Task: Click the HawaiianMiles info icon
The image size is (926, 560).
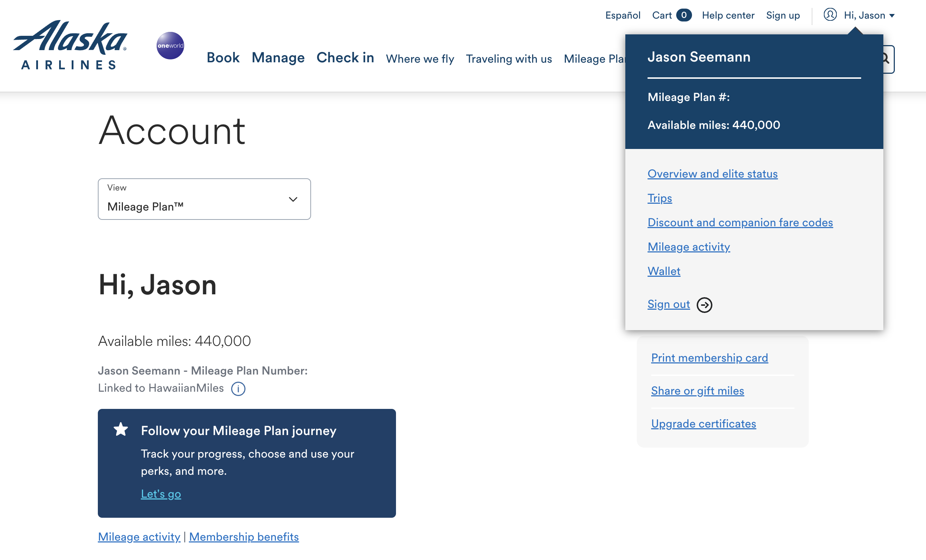Action: tap(238, 389)
